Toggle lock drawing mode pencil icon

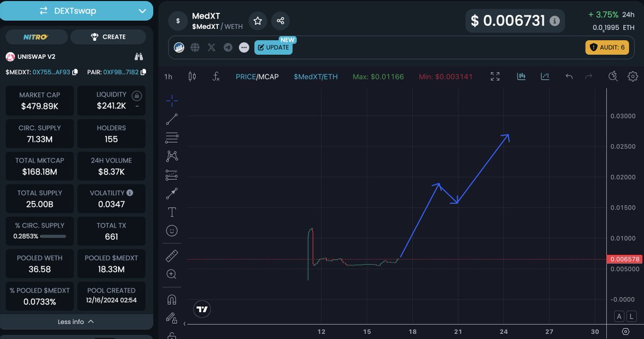coord(172,318)
